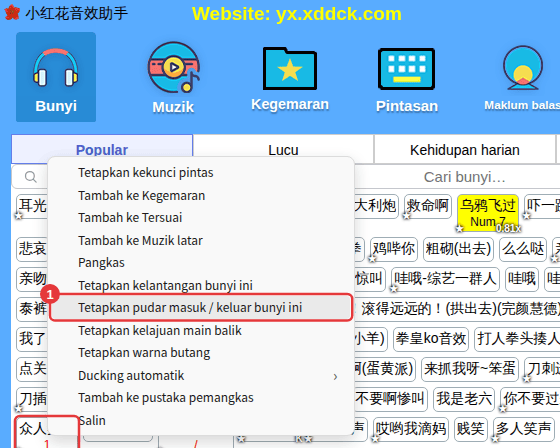Choose Tetapkan kelajuan main balik
560x448 pixels.
pyautogui.click(x=201, y=330)
